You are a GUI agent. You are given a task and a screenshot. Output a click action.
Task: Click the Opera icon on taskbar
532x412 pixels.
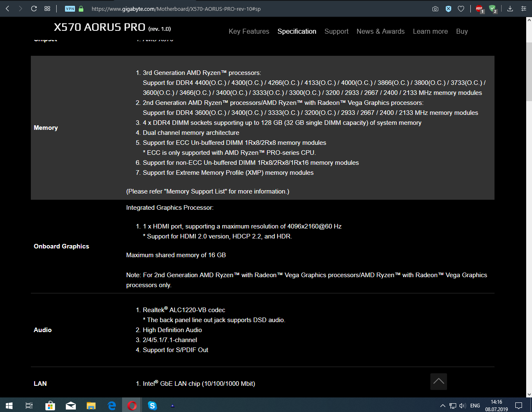(x=132, y=405)
